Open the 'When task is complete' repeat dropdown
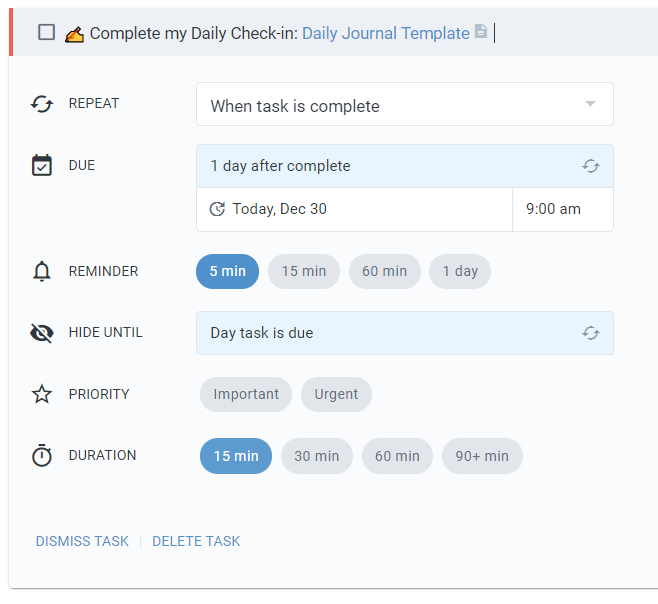This screenshot has height=604, width=658. coord(404,105)
